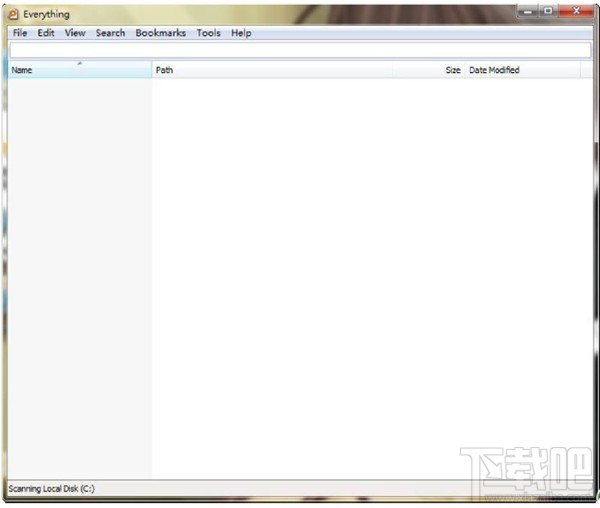Sort results by Size column header

(428, 70)
